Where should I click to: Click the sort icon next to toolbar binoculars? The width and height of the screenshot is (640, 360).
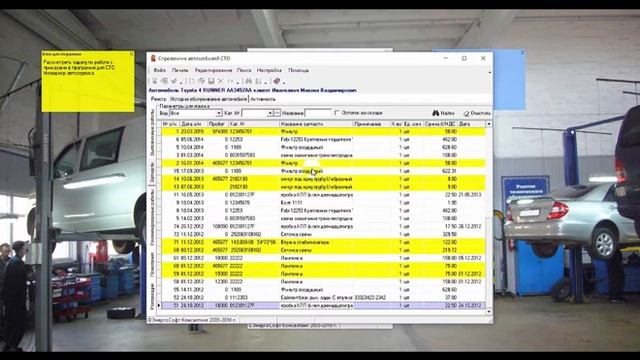258,81
